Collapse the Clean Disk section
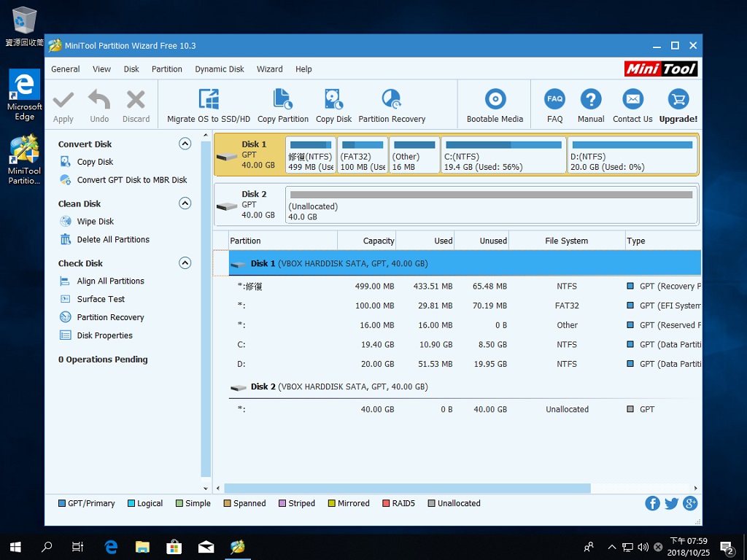Viewport: 747px width, 560px height. tap(185, 203)
